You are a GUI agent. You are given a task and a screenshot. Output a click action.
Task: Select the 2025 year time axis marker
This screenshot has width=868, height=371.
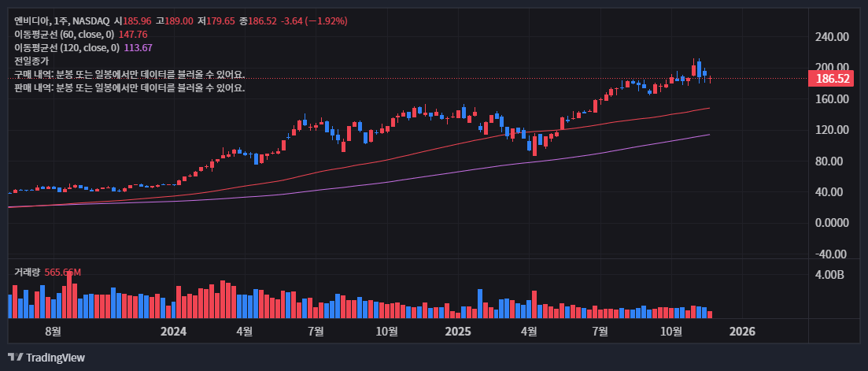click(x=457, y=332)
